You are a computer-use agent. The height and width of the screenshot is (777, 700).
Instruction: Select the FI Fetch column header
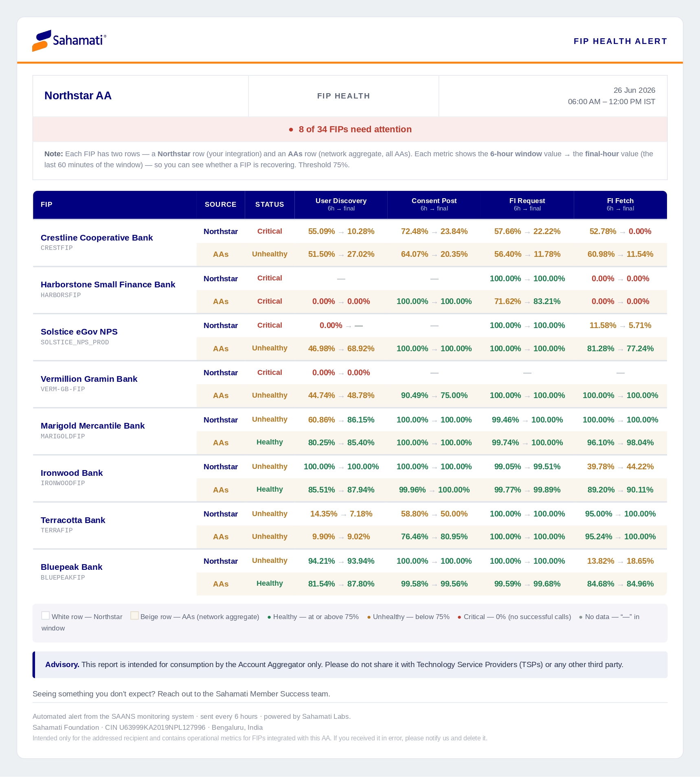tap(620, 204)
